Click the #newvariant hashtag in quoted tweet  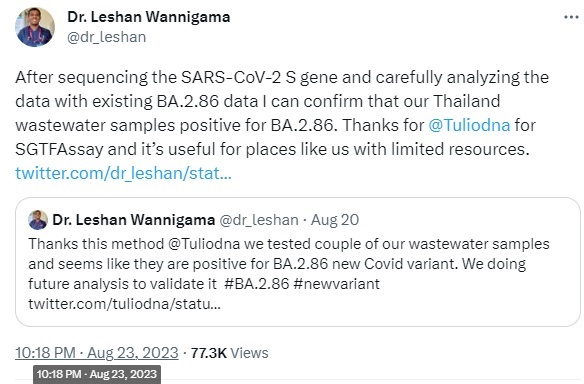[x=336, y=284]
